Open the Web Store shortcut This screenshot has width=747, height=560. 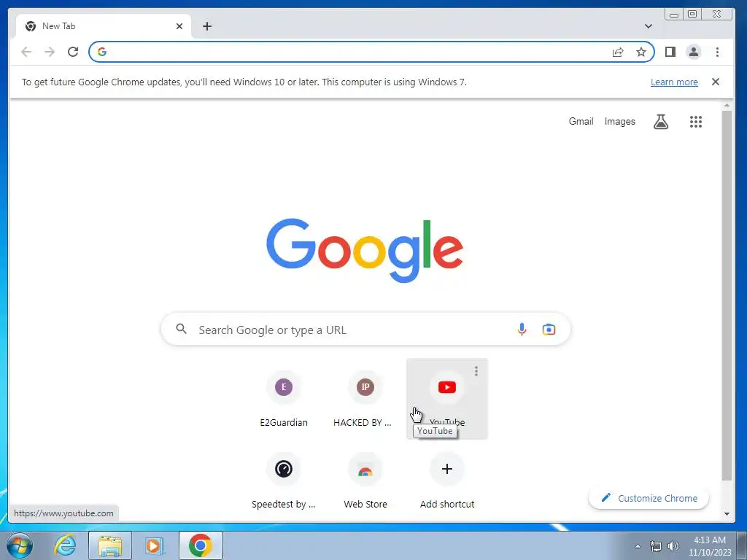[365, 481]
